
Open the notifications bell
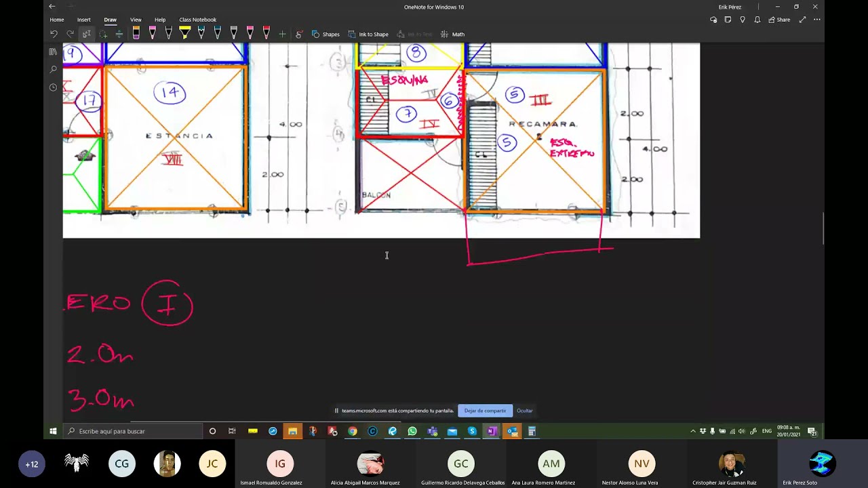757,20
